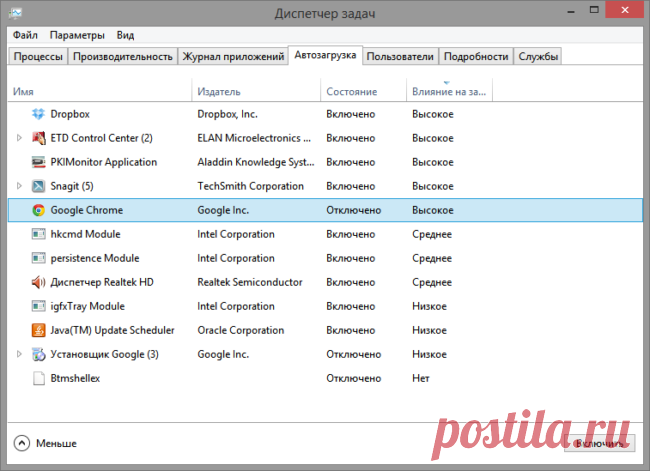Select the igfxTray Module entry

(87, 306)
